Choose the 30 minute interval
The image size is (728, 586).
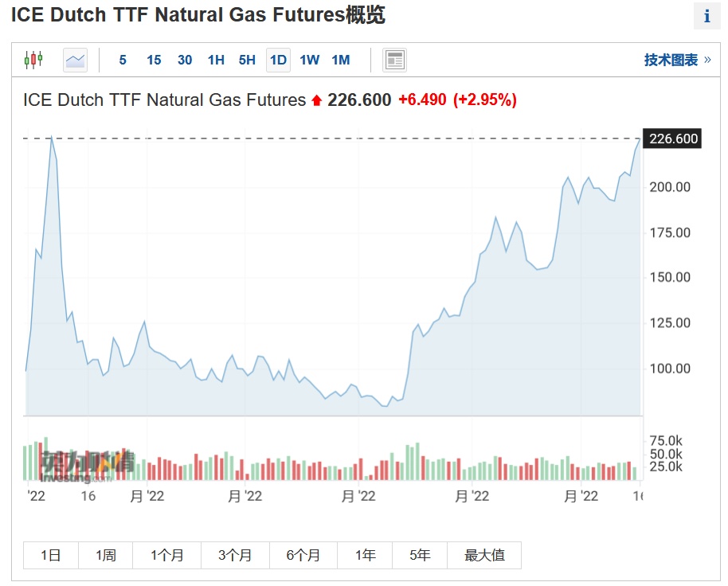tap(185, 60)
